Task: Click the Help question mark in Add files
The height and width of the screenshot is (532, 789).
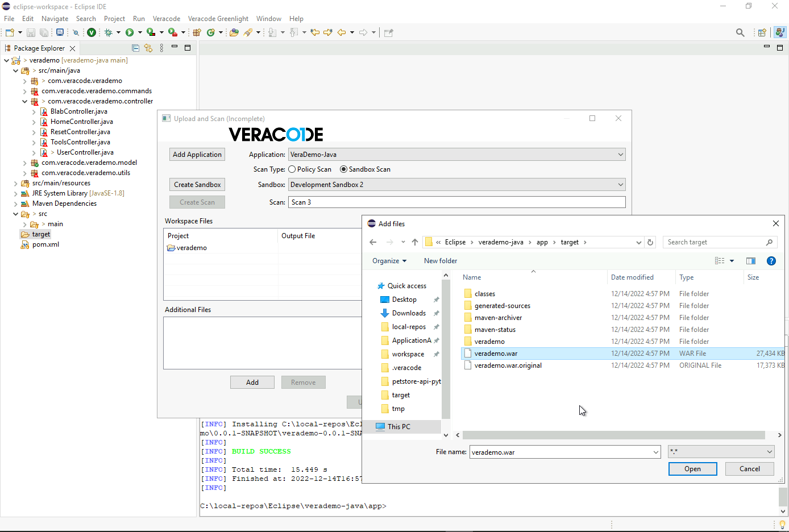Action: click(x=771, y=261)
